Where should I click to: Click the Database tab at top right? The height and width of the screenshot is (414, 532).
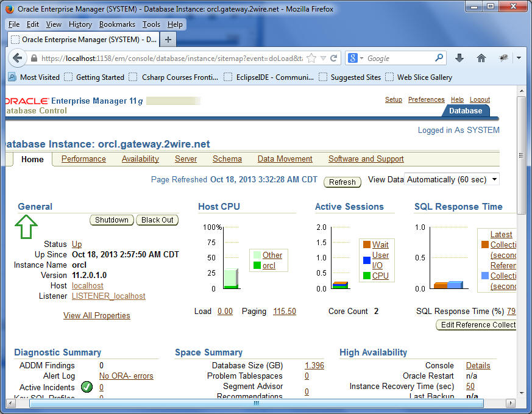466,110
